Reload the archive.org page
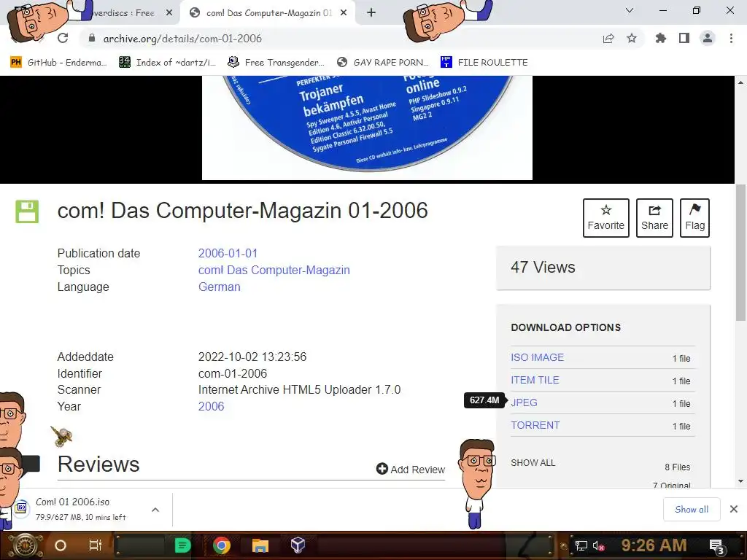Viewport: 747px width, 560px height. [x=63, y=38]
